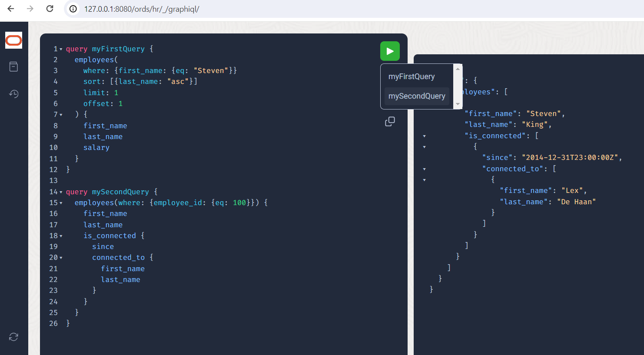644x355 pixels.
Task: Run the query with the green play button
Action: point(390,51)
